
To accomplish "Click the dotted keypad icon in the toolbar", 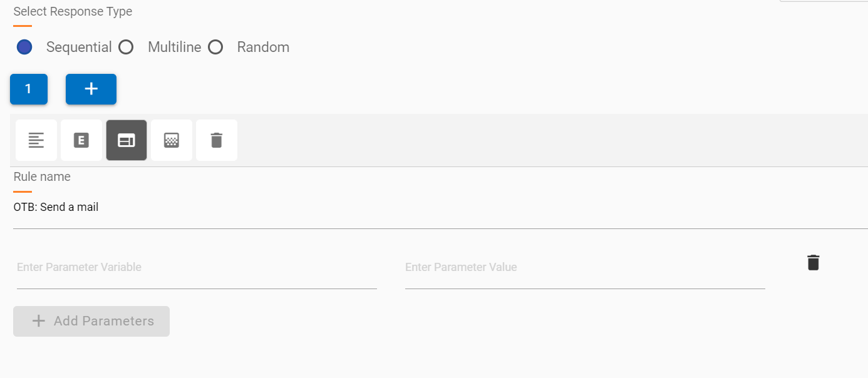I will [172, 140].
